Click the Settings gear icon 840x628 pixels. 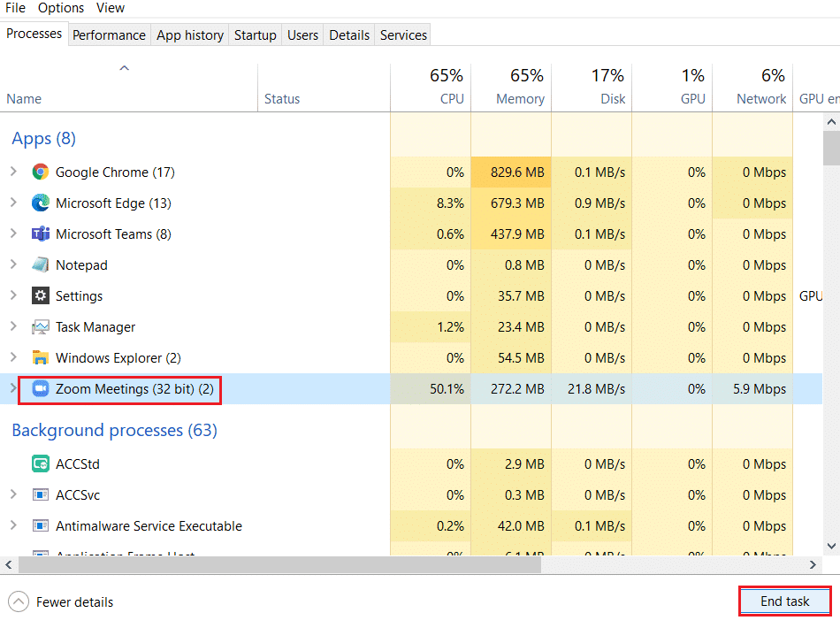tap(41, 295)
